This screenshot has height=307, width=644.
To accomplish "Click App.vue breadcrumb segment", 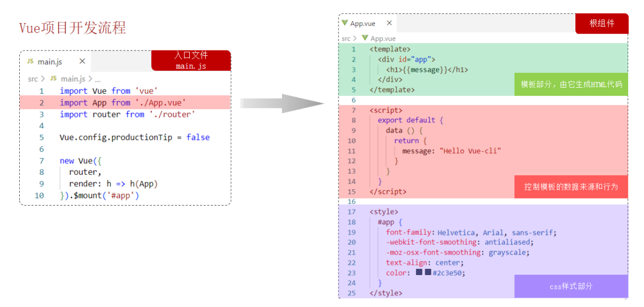I will click(x=383, y=38).
